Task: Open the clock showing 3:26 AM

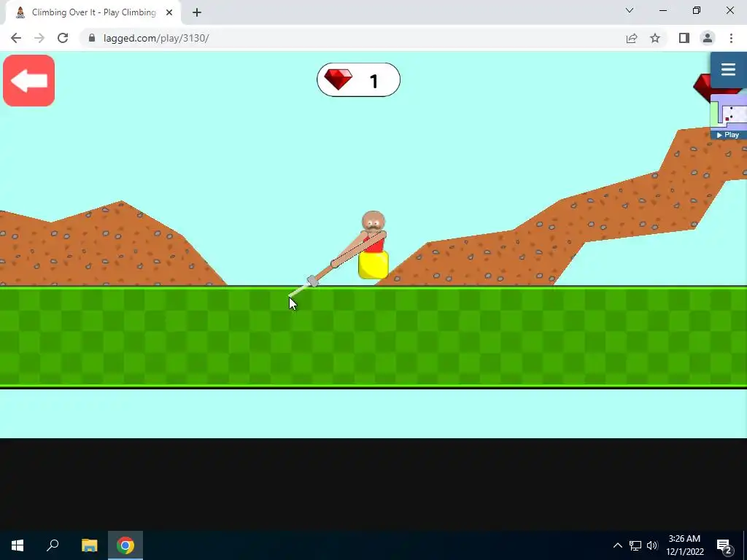Action: [x=684, y=545]
